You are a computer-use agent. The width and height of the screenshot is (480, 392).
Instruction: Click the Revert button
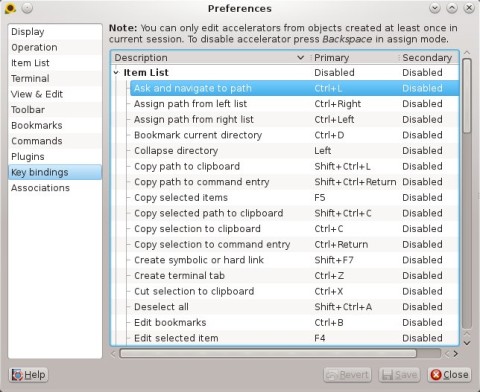[x=347, y=375]
